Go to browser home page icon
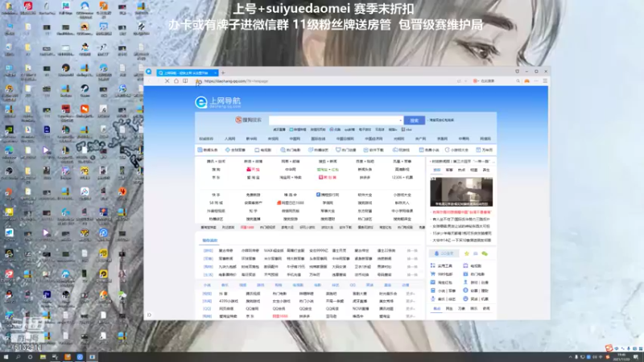644x362 pixels. point(176,81)
